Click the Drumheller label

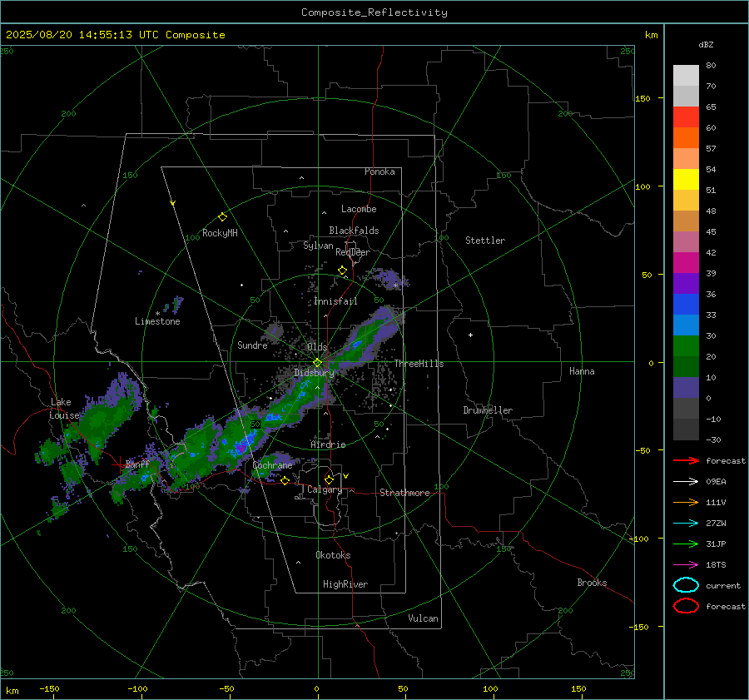point(488,410)
